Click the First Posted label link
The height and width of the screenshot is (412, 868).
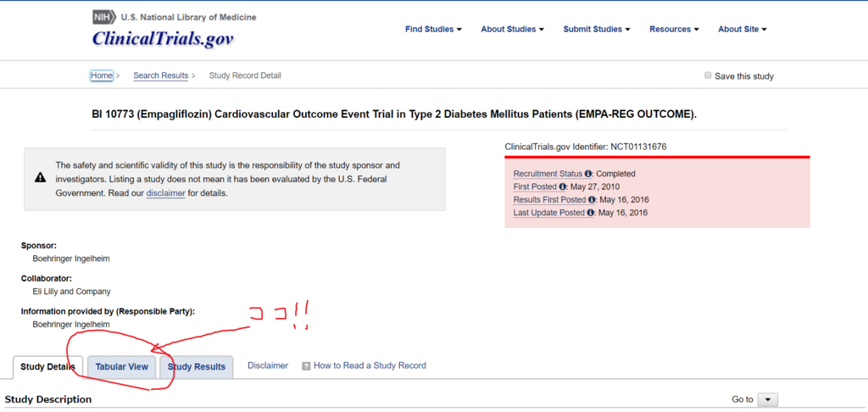click(x=535, y=187)
